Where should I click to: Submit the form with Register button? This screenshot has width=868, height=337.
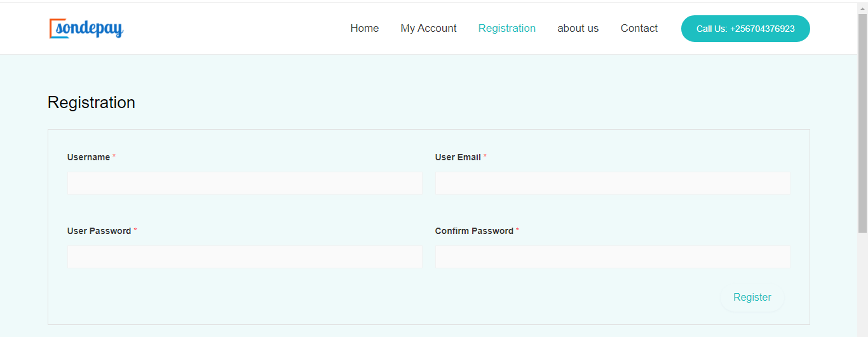point(752,298)
